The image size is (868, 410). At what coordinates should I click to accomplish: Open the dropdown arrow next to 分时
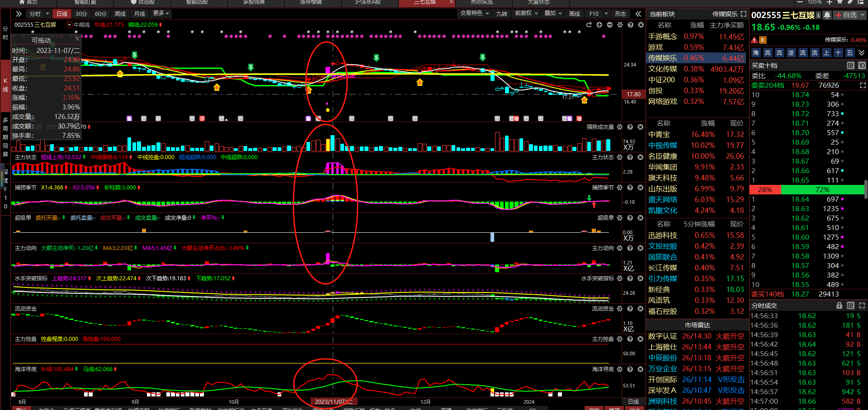(x=47, y=14)
